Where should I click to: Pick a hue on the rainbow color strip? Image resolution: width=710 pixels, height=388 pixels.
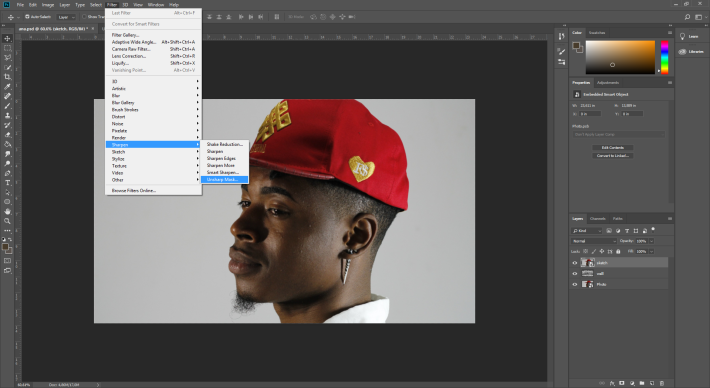pyautogui.click(x=664, y=57)
